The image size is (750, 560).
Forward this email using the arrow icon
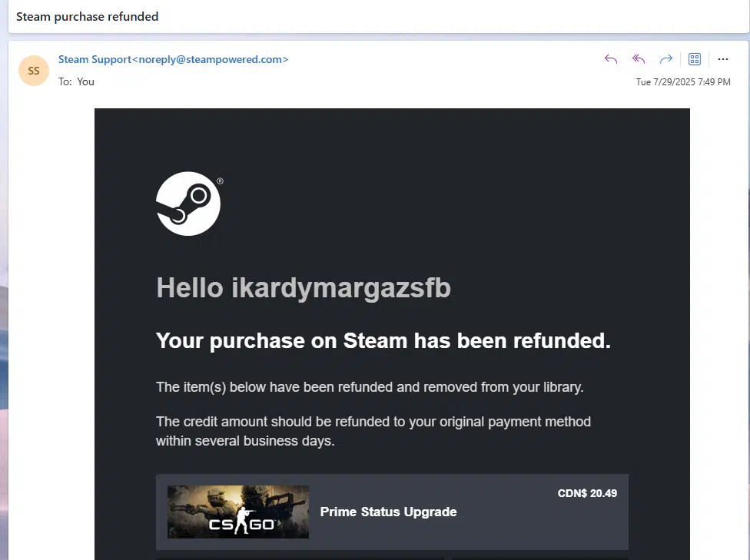pos(665,59)
